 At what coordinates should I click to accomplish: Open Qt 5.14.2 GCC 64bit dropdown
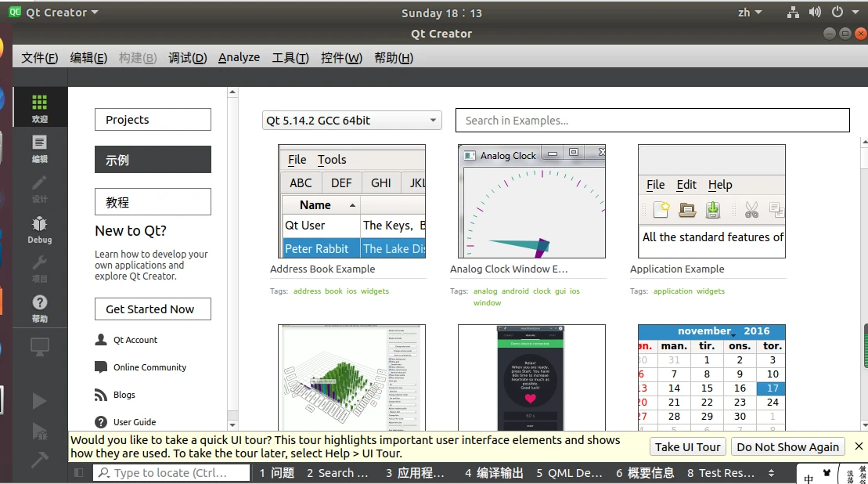351,120
